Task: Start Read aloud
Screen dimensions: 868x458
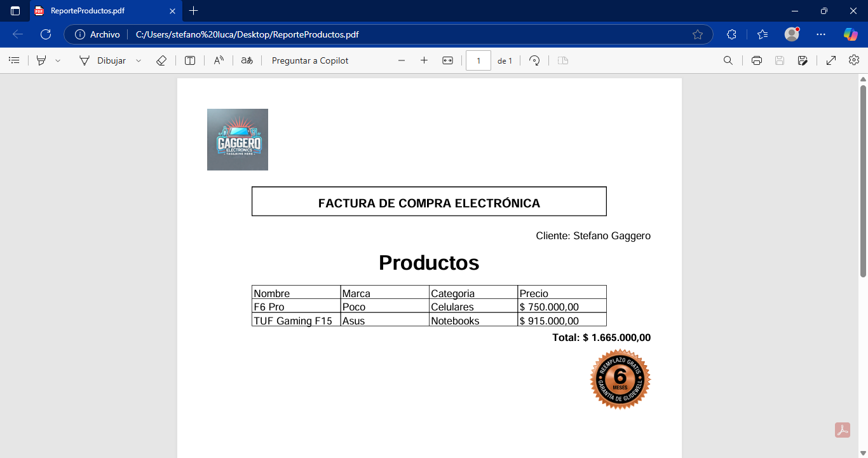Action: pos(219,60)
